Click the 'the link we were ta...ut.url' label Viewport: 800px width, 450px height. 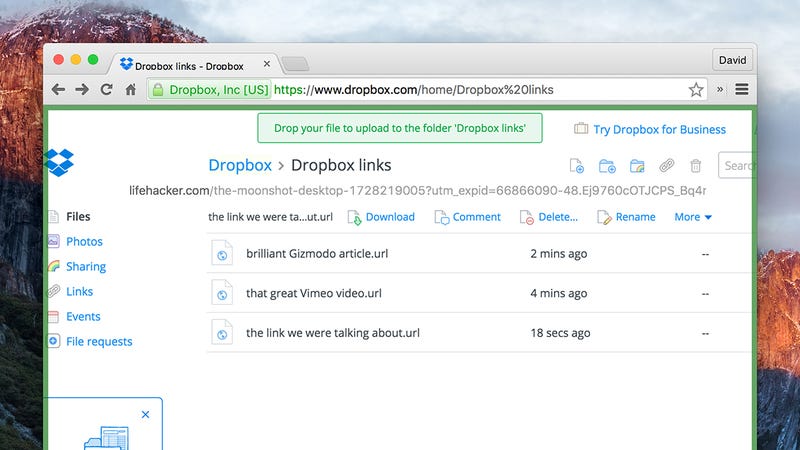point(270,217)
